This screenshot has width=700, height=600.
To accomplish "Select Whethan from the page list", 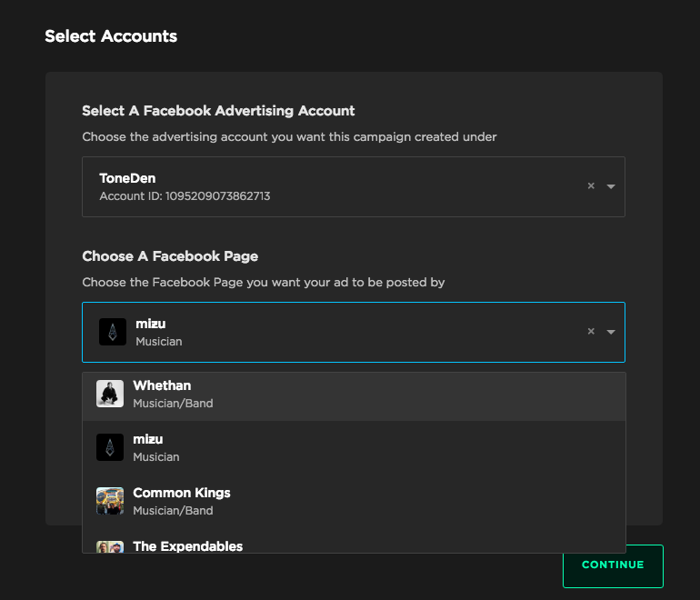I will click(354, 395).
